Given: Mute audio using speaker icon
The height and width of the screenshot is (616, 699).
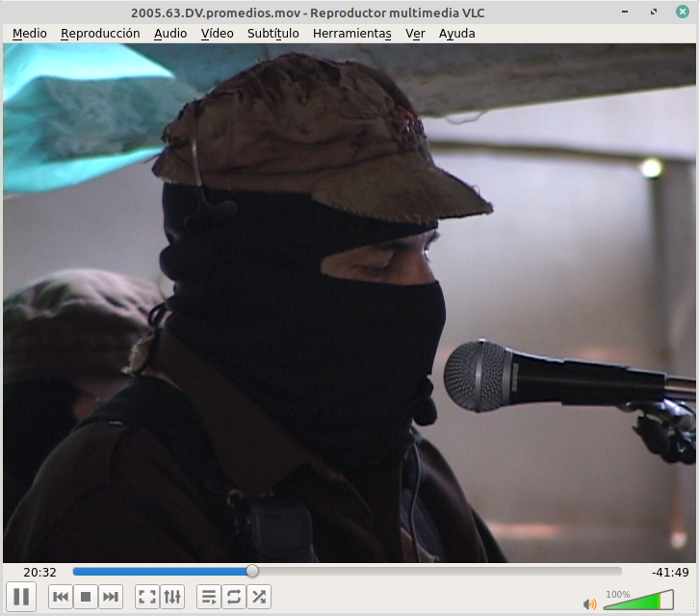Looking at the screenshot, I should [x=589, y=603].
